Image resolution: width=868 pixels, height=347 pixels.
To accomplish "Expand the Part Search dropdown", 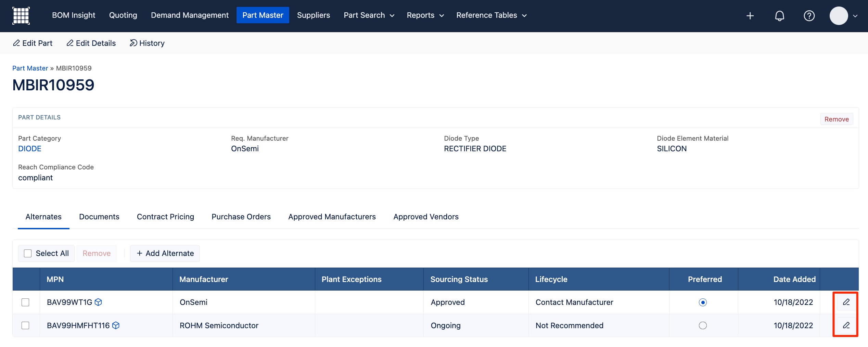I will [369, 15].
